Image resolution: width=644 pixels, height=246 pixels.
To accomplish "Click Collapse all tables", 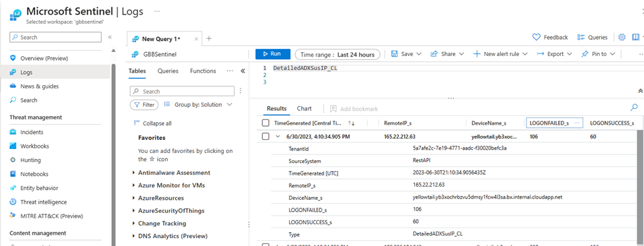I will click(x=153, y=123).
